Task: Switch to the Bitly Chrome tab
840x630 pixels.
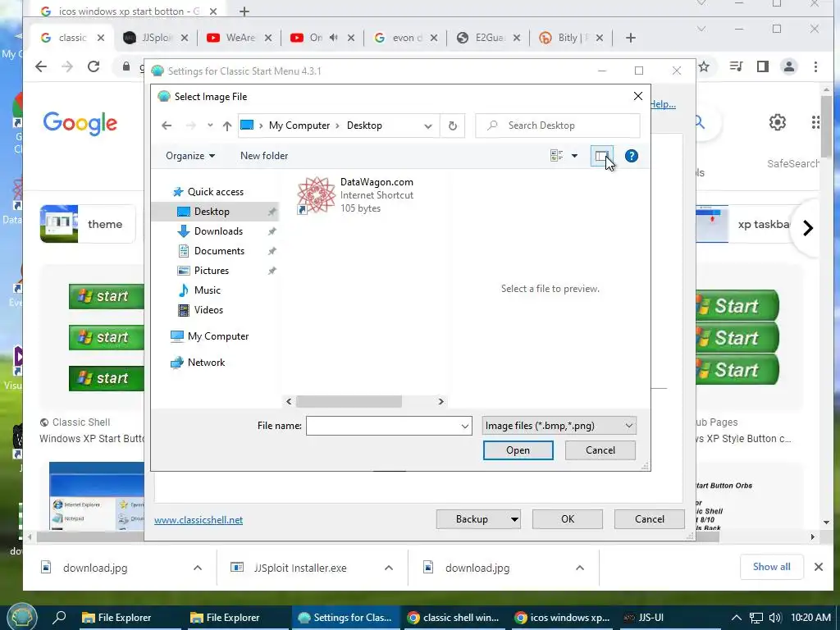Action: pyautogui.click(x=572, y=38)
